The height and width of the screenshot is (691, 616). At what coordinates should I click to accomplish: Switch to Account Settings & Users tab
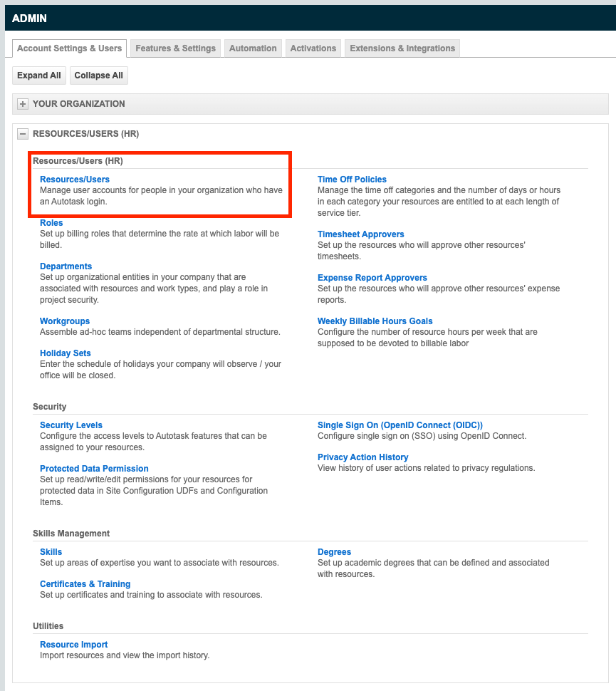pos(69,48)
